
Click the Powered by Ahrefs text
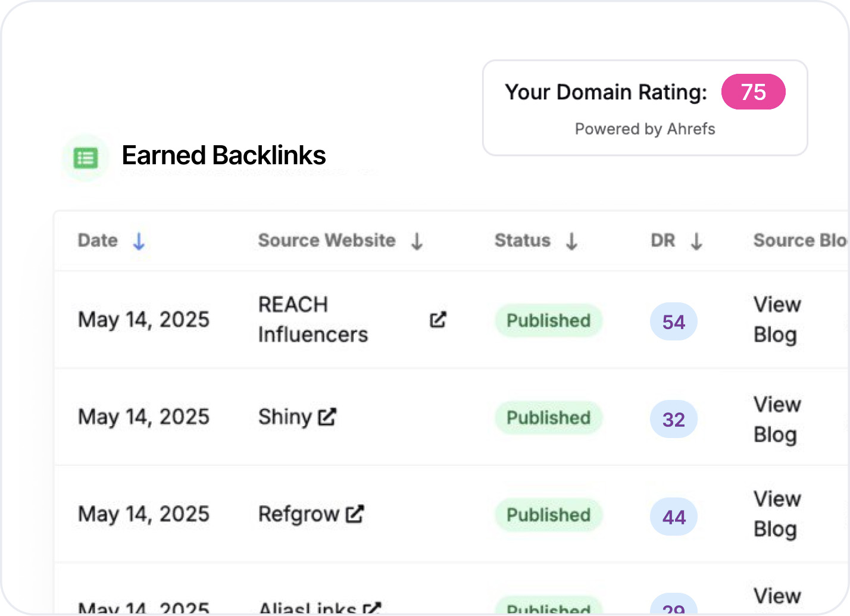[645, 129]
